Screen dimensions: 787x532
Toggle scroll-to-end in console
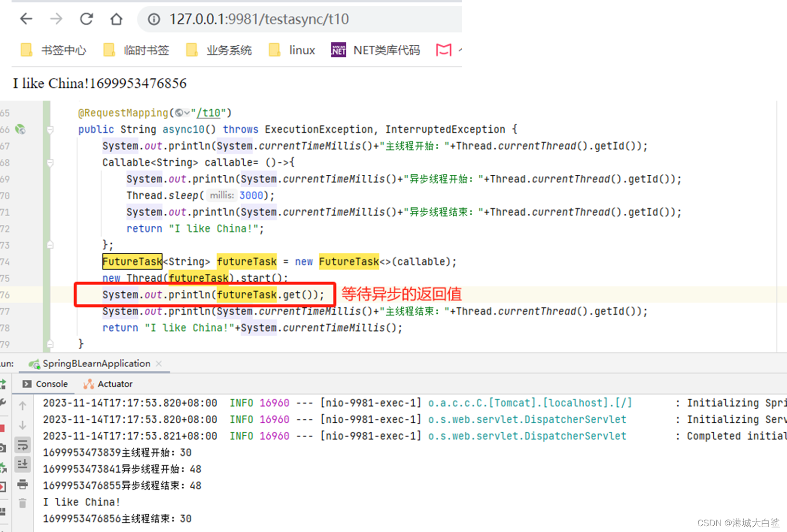pos(23,465)
